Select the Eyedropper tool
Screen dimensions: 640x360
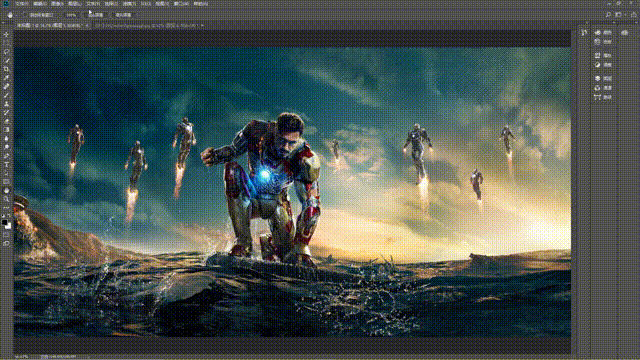[6, 78]
